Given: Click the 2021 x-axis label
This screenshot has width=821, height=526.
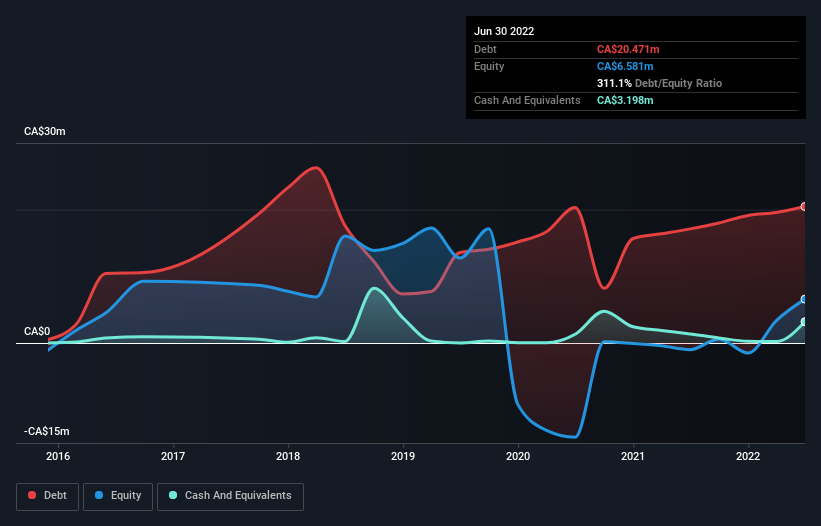Looking at the screenshot, I should [x=633, y=456].
